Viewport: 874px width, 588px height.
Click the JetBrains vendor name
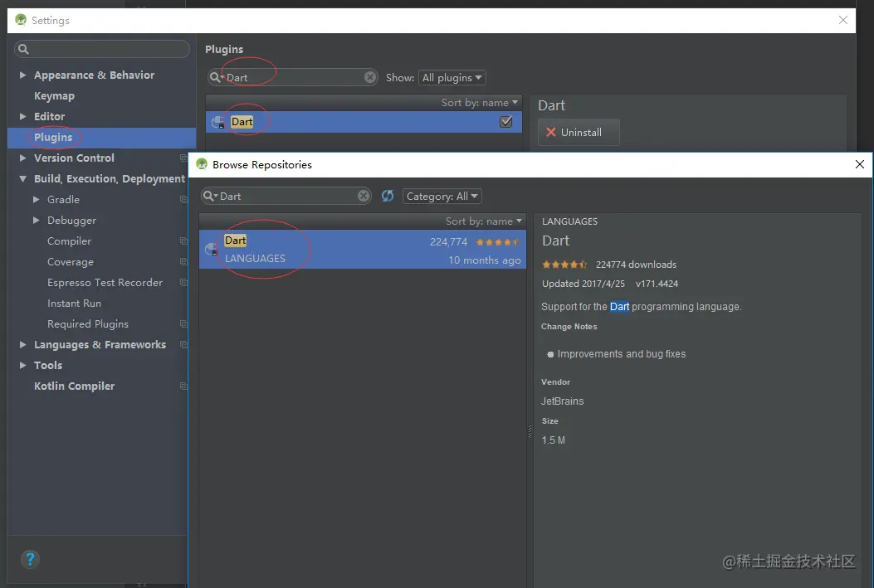(563, 401)
